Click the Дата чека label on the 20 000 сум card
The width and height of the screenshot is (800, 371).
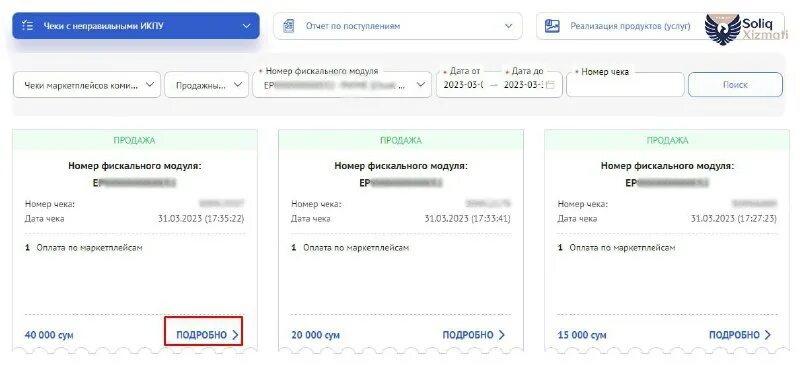pos(311,218)
